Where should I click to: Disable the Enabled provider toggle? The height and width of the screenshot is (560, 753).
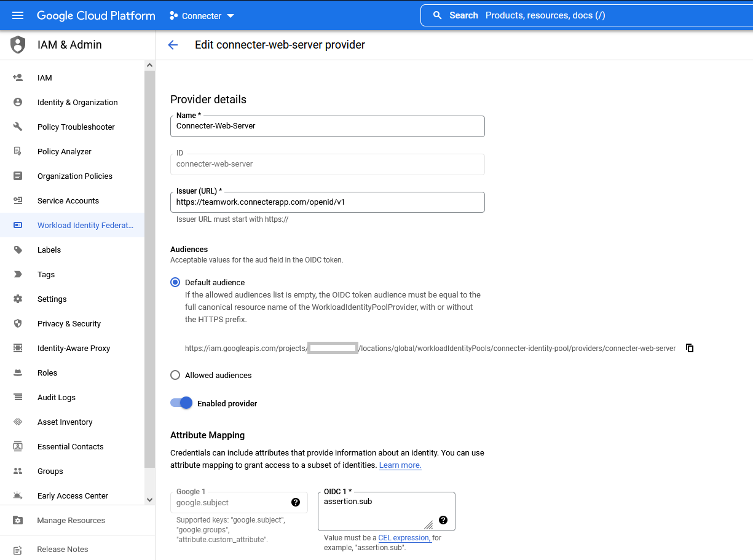(x=180, y=403)
